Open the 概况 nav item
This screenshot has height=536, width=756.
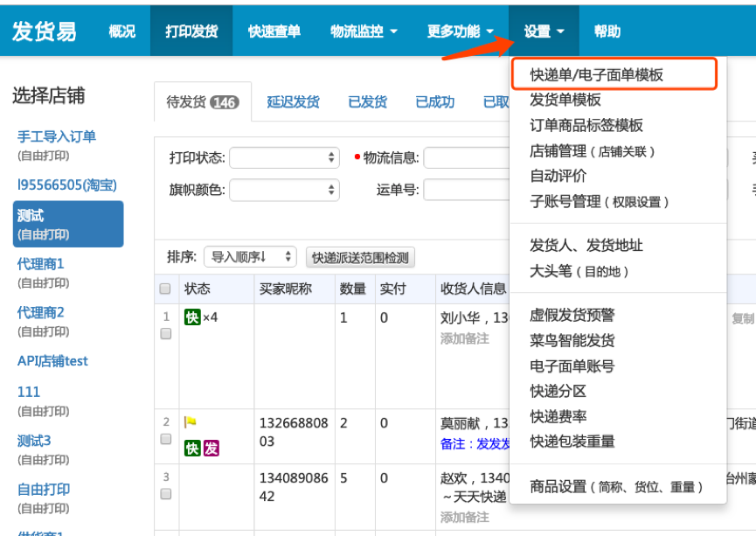pyautogui.click(x=122, y=31)
